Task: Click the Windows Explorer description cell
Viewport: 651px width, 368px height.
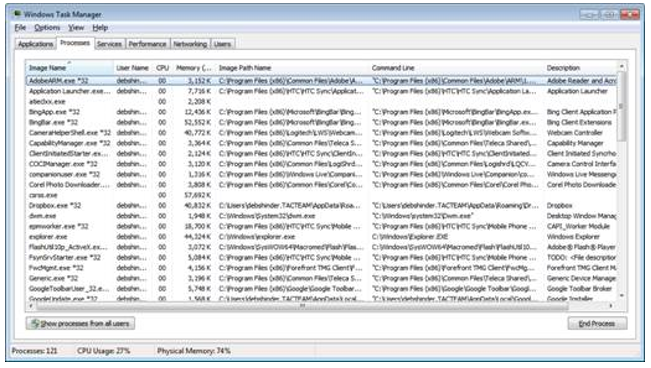Action: point(573,236)
